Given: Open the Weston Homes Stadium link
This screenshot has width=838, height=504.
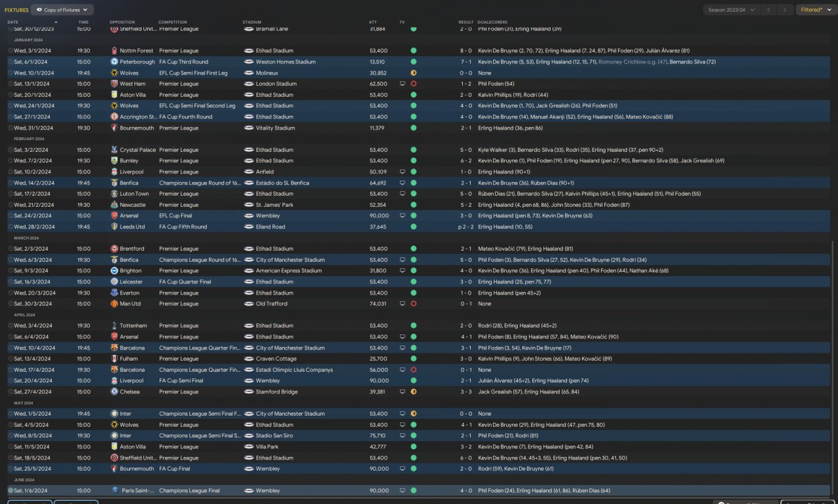Looking at the screenshot, I should [x=285, y=62].
